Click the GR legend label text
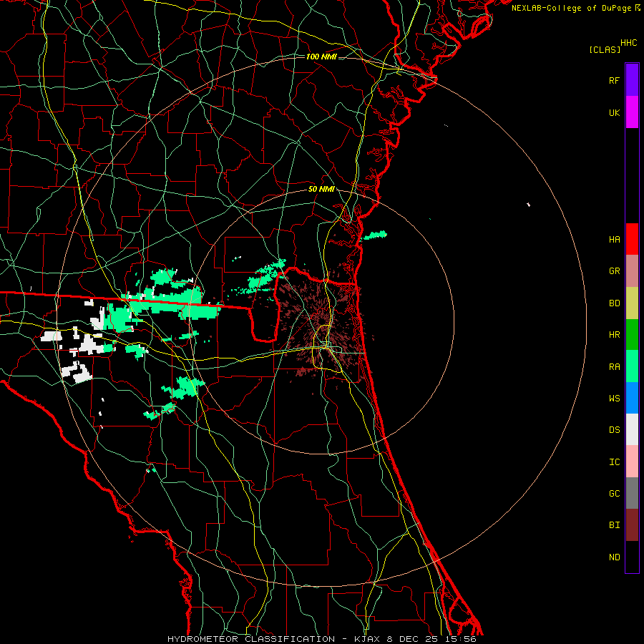 (x=614, y=271)
